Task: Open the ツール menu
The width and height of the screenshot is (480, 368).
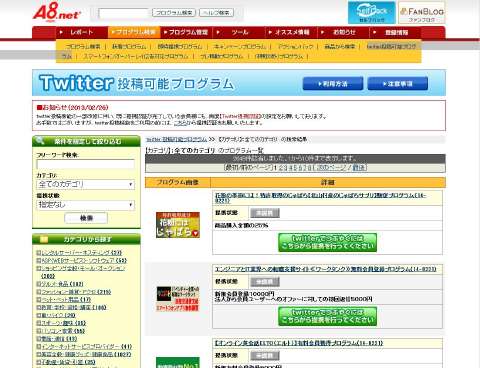Action: [239, 32]
